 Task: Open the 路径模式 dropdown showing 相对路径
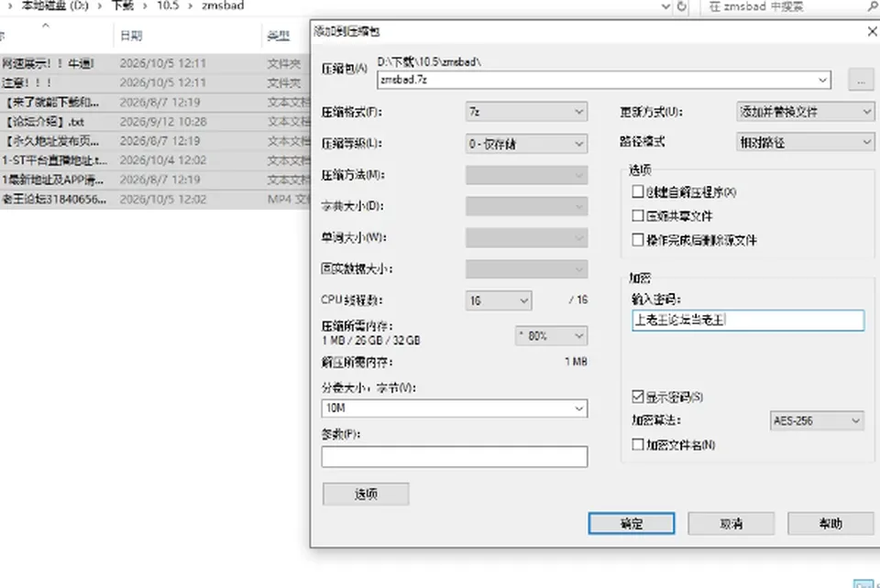coord(806,142)
